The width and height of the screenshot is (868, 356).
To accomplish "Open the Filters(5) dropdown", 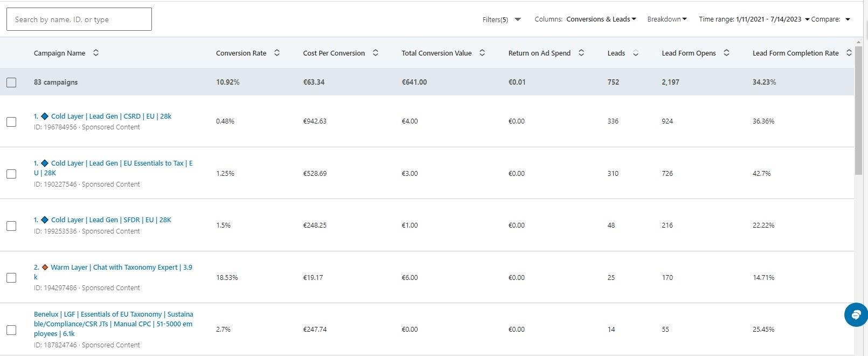I will 502,19.
